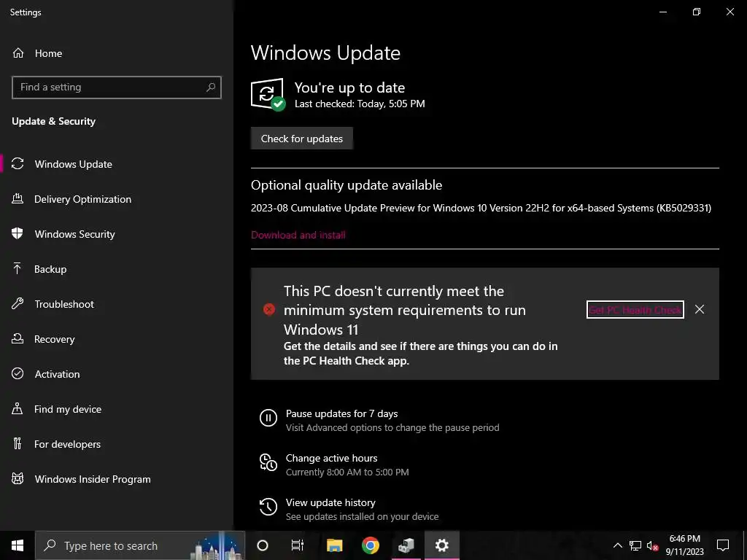Screen dimensions: 747x560
Task: Click the up-to-date update status icon
Action: point(268,94)
